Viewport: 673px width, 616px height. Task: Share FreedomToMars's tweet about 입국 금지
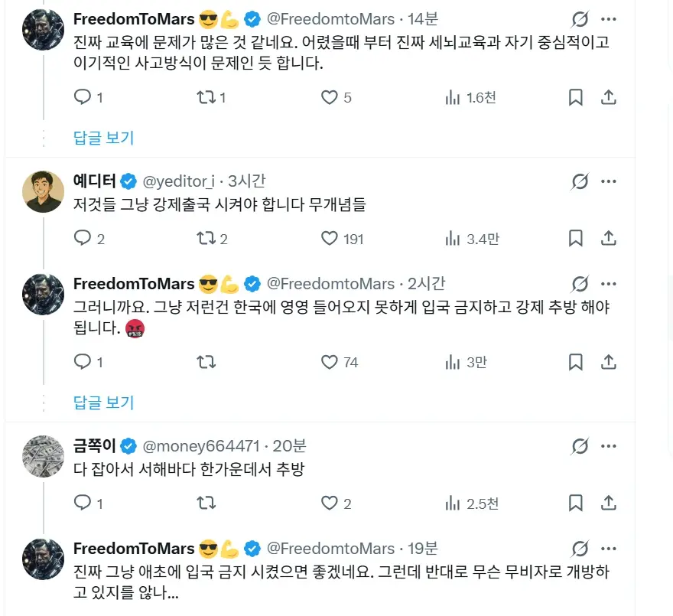pyautogui.click(x=609, y=363)
